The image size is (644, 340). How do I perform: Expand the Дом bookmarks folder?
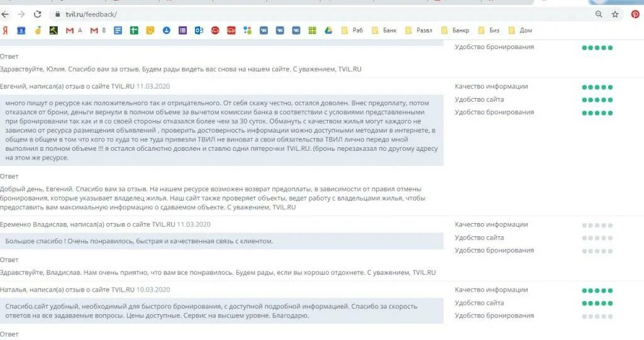pos(520,30)
